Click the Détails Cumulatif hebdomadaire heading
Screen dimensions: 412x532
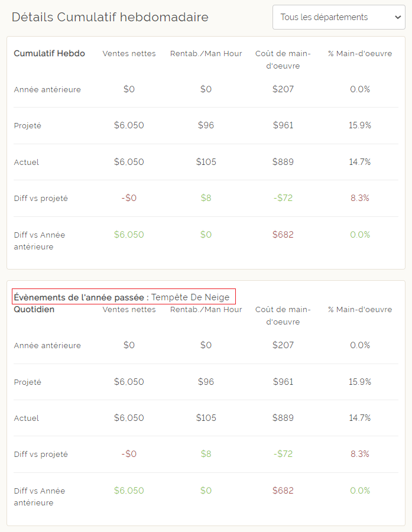[110, 17]
